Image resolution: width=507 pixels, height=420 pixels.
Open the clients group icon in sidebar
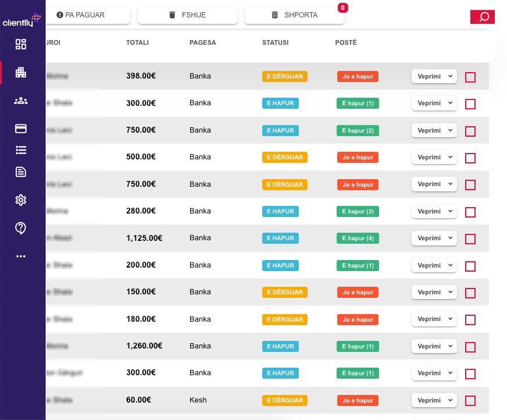point(21,101)
